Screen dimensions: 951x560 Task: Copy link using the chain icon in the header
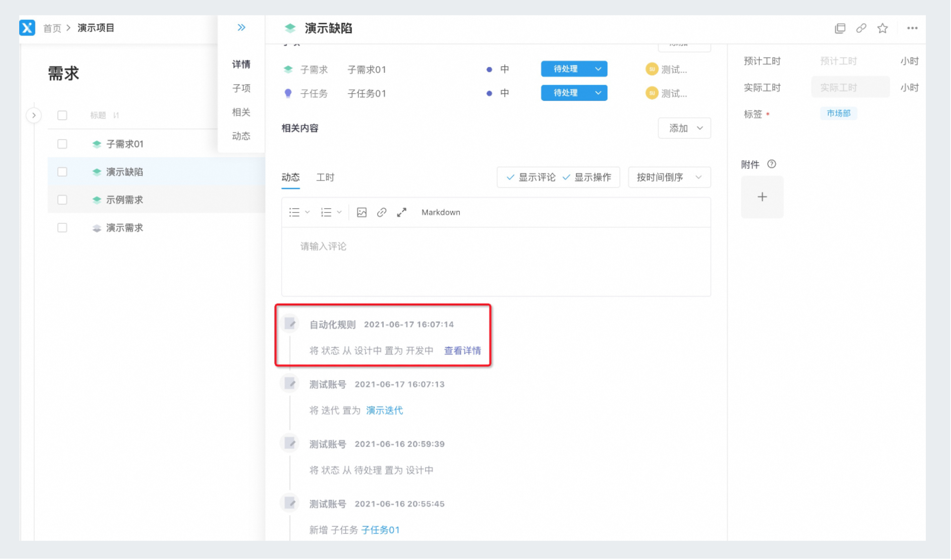(x=862, y=28)
